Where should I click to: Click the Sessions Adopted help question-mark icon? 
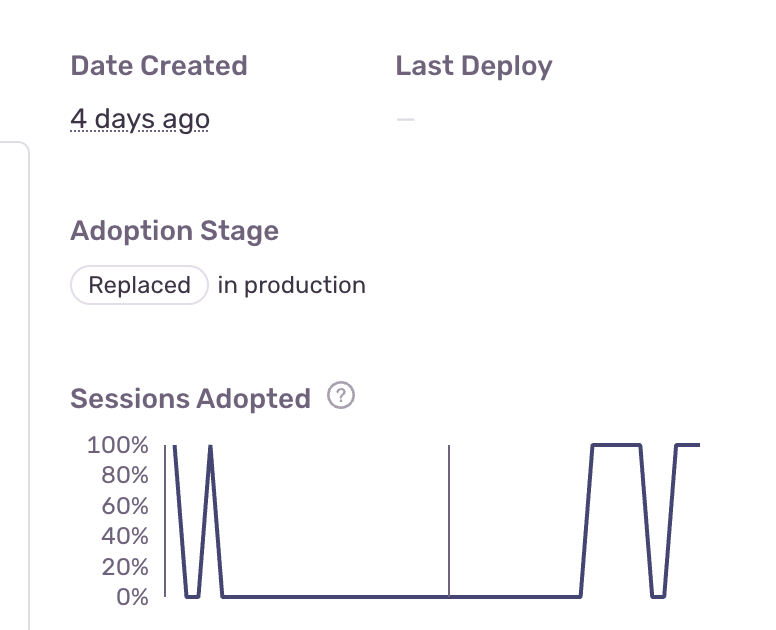pyautogui.click(x=342, y=397)
